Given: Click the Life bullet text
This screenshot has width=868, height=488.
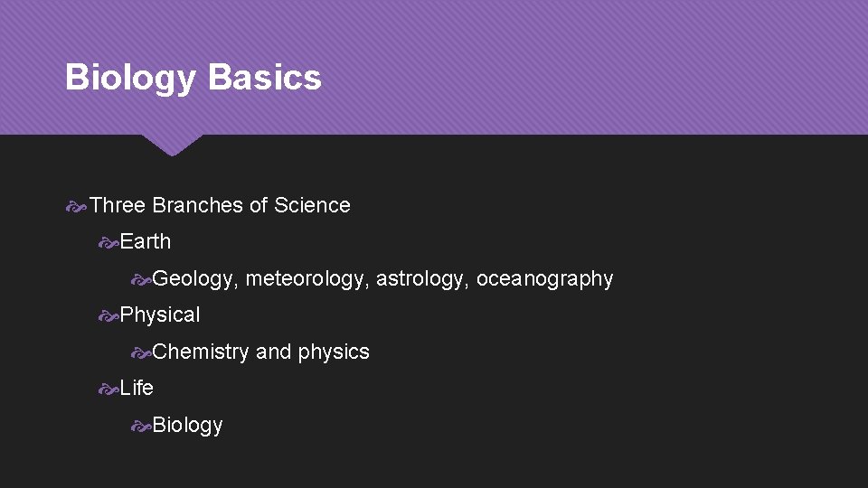Looking at the screenshot, I should point(137,389).
